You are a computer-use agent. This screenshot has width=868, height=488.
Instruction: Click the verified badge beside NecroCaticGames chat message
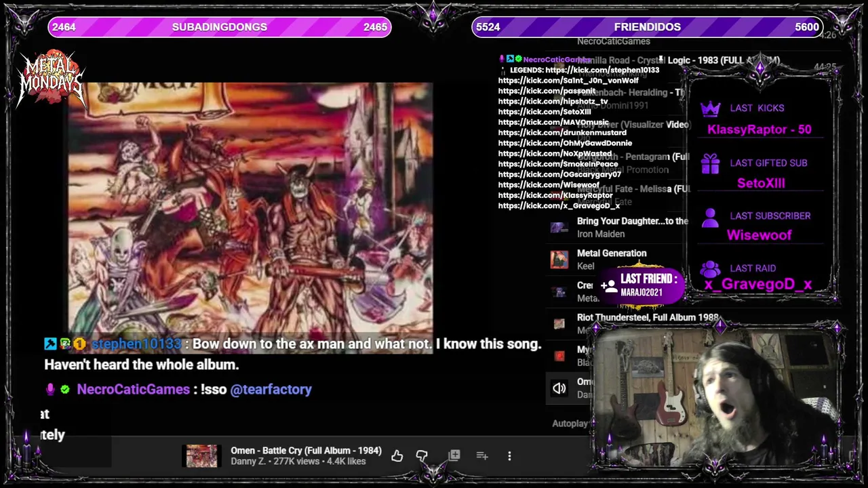(65, 390)
